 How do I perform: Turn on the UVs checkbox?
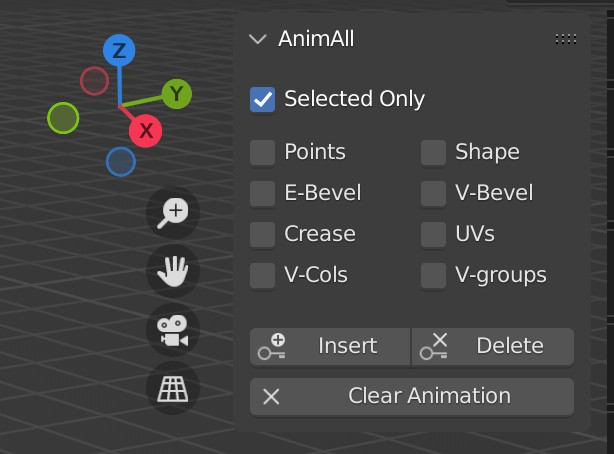(433, 235)
